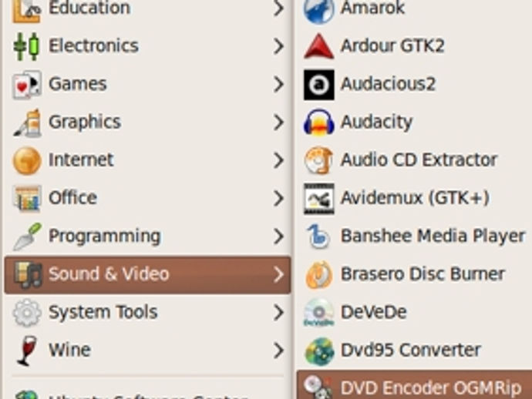Click the Programming trowel icon
The height and width of the screenshot is (399, 532).
[27, 236]
